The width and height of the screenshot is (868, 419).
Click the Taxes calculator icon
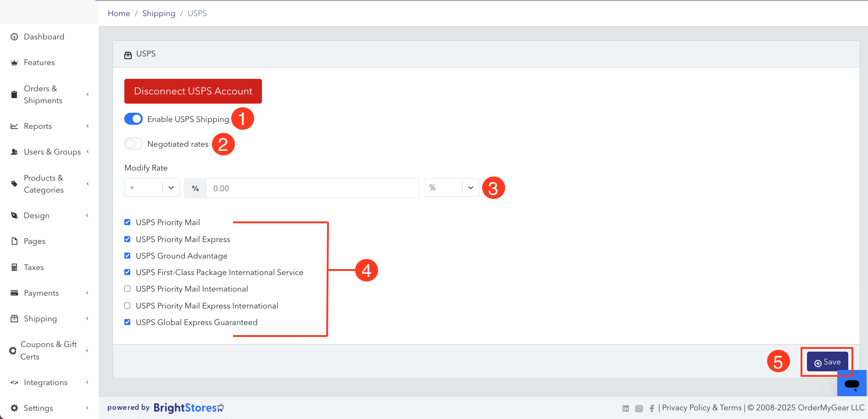(14, 267)
